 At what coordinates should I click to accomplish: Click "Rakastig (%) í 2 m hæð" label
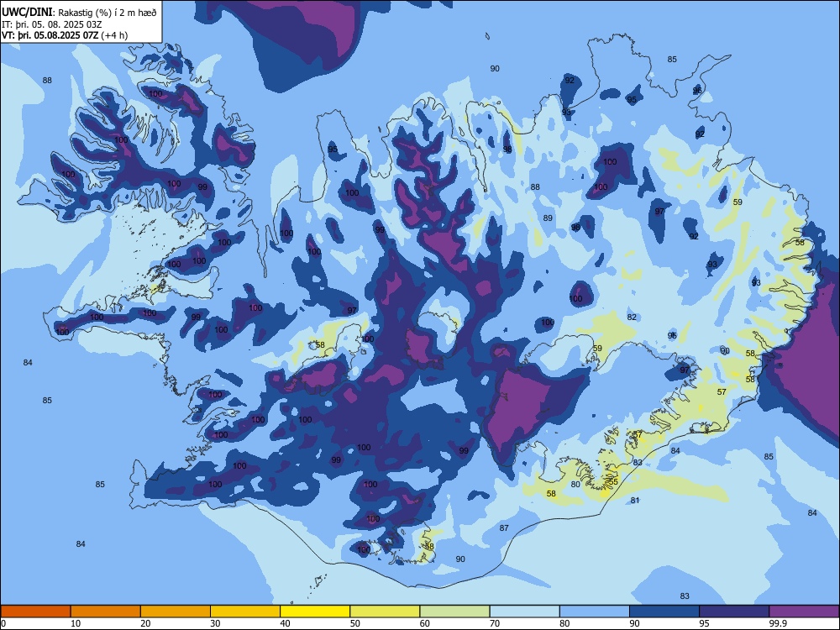[x=108, y=13]
